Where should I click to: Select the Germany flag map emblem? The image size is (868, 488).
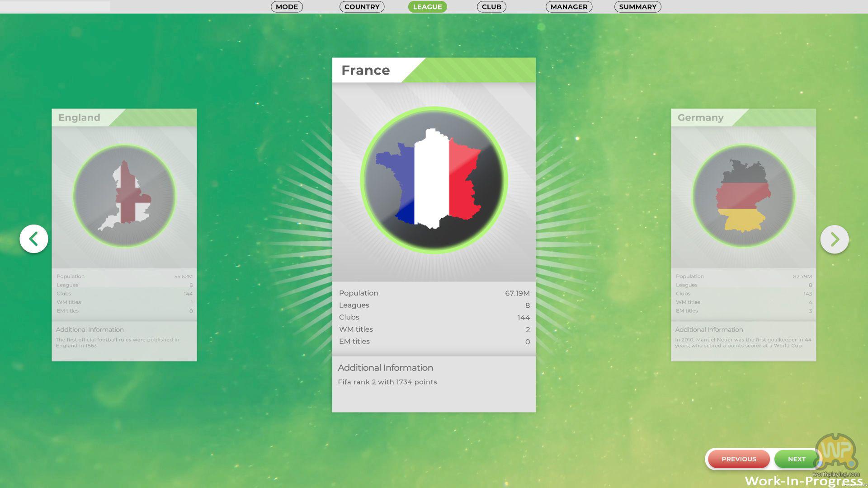[743, 196]
